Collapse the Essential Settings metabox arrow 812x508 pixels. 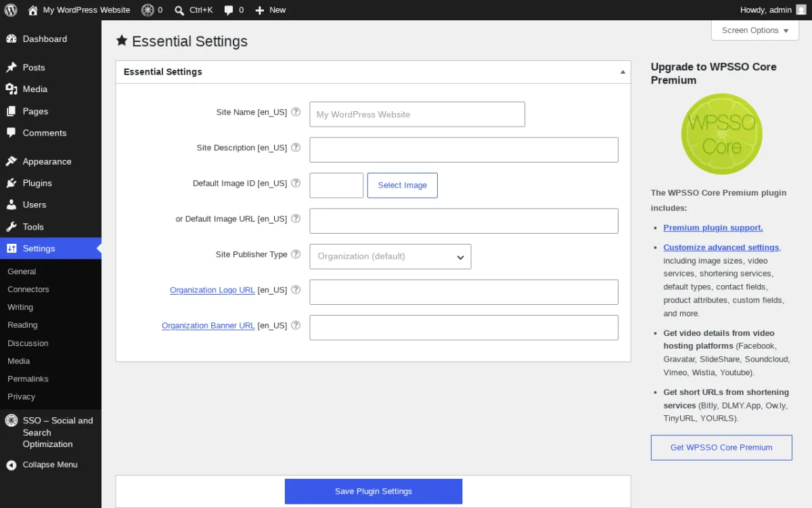[x=623, y=72]
